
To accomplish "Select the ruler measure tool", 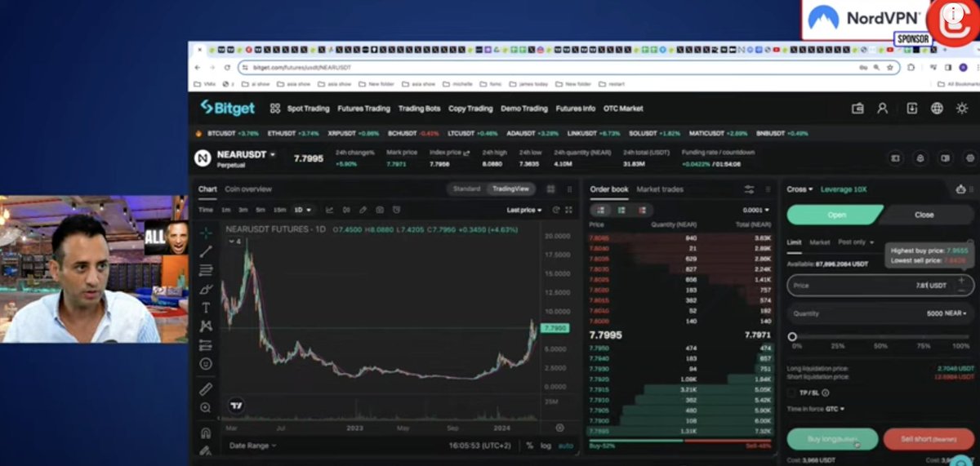I will [x=206, y=388].
